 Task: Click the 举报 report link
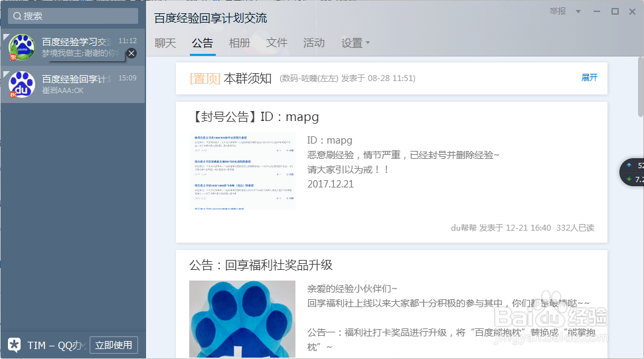(558, 11)
